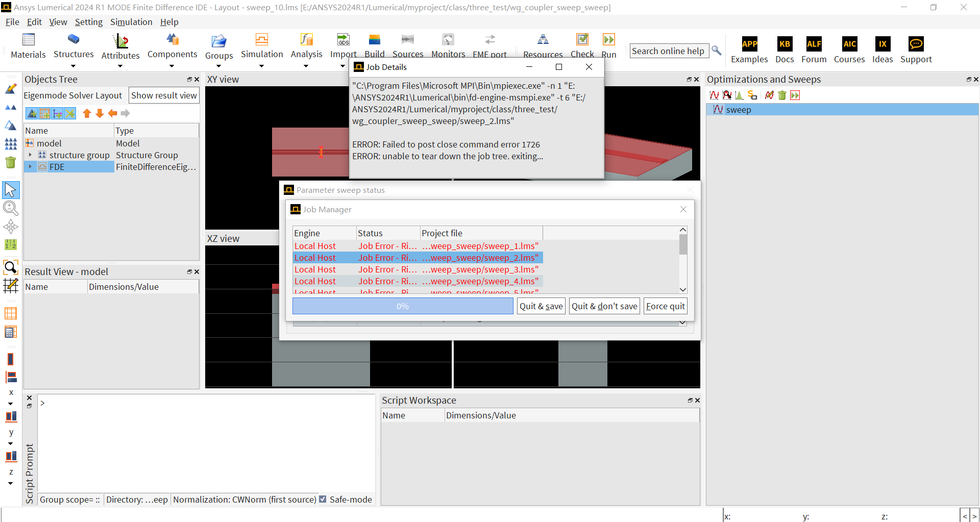980x522 pixels.
Task: Open the View menu
Action: tap(58, 22)
